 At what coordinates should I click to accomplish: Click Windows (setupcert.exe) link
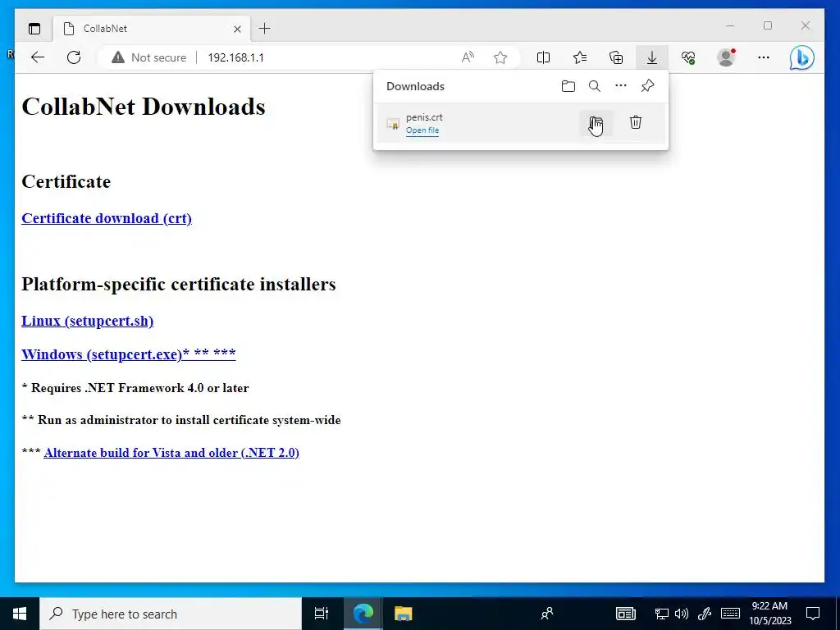129,354
